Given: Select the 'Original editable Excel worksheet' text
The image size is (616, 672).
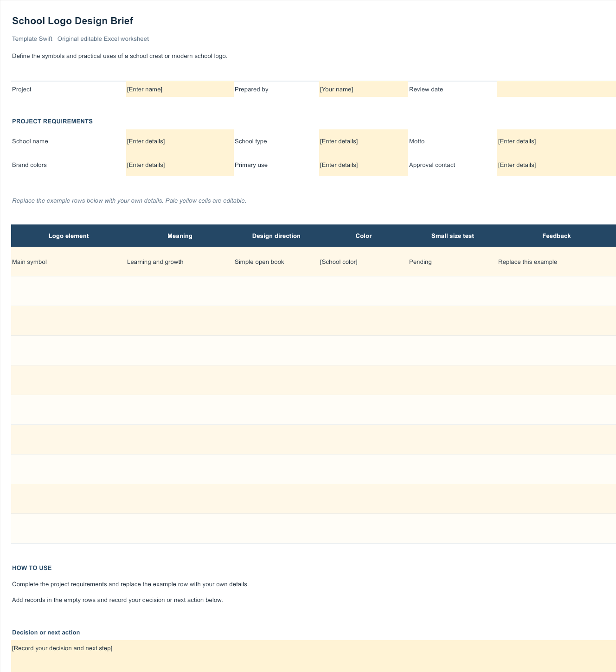Looking at the screenshot, I should click(x=103, y=39).
